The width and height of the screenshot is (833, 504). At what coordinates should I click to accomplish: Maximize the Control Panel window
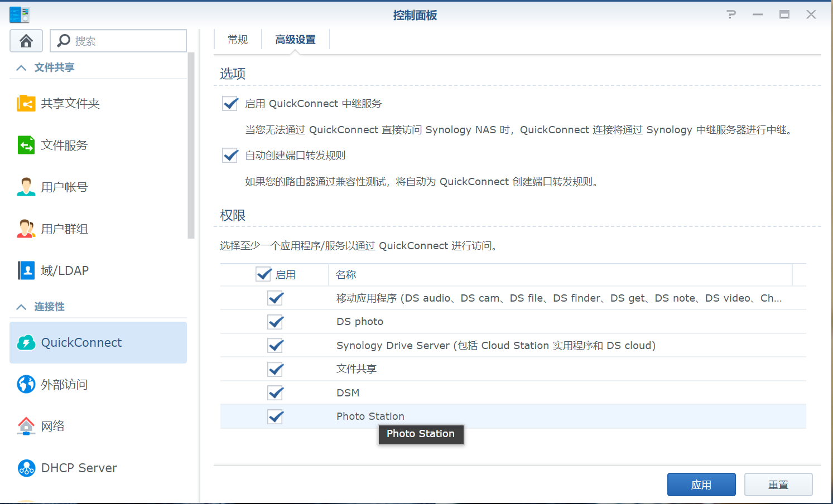(x=784, y=14)
